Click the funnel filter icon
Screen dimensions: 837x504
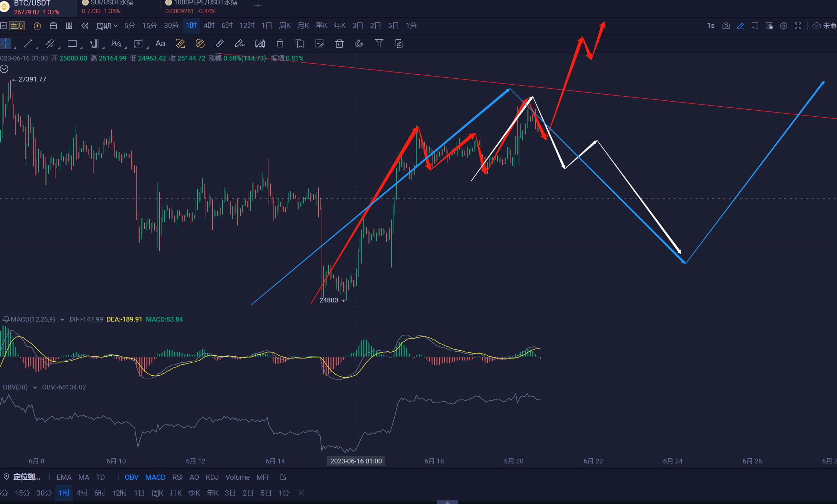[x=379, y=44]
